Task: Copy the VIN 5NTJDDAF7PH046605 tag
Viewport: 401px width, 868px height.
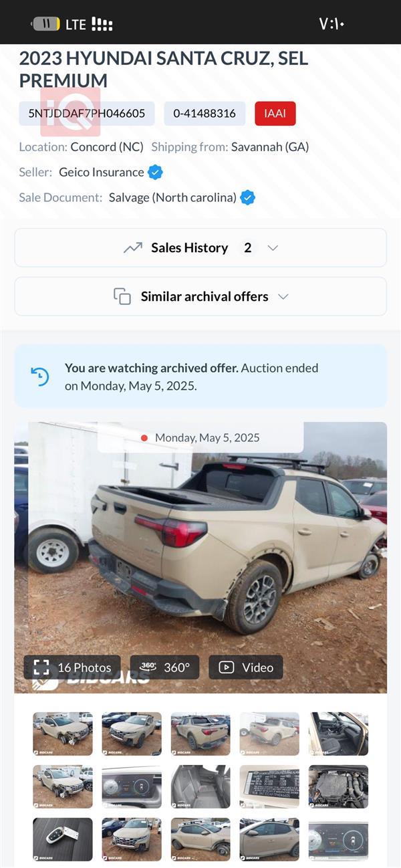Action: coord(87,114)
